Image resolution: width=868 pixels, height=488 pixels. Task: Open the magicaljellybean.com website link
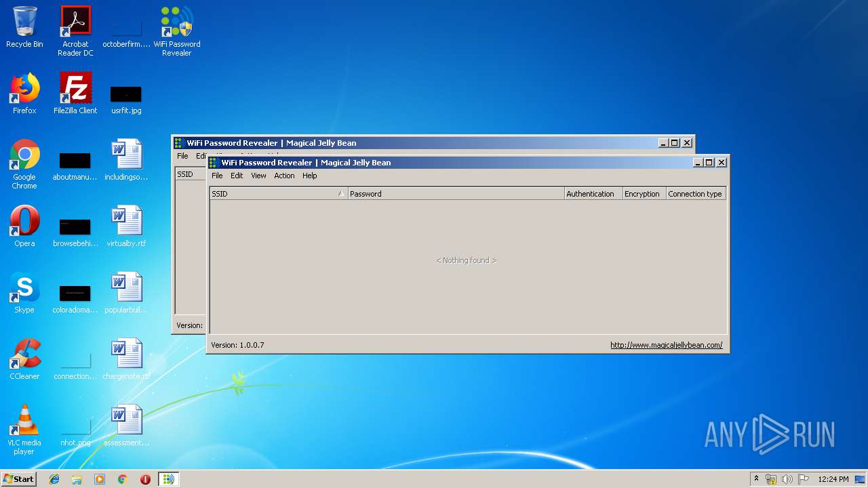point(666,345)
